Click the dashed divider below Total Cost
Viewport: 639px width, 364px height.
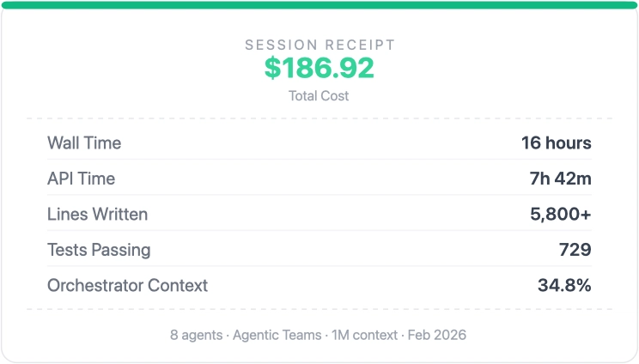tap(319, 118)
